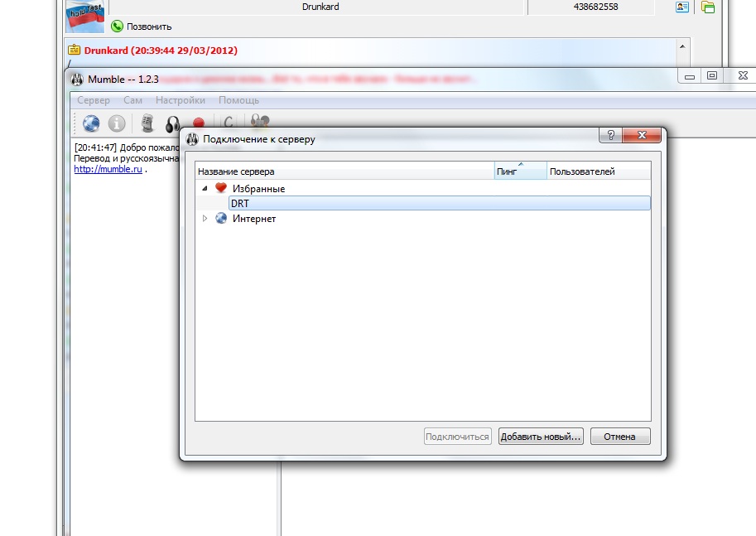Click the Mumble logo in main title bar
This screenshot has width=756, height=536.
pos(77,80)
